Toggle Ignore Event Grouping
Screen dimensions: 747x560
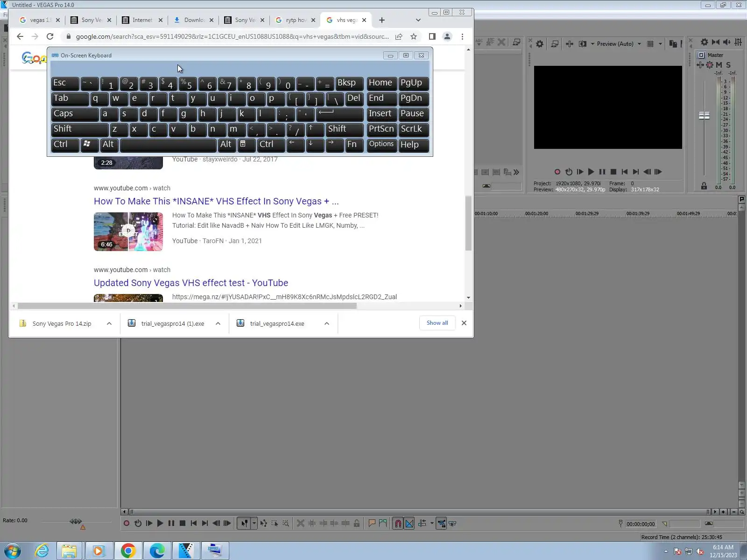[x=452, y=524]
